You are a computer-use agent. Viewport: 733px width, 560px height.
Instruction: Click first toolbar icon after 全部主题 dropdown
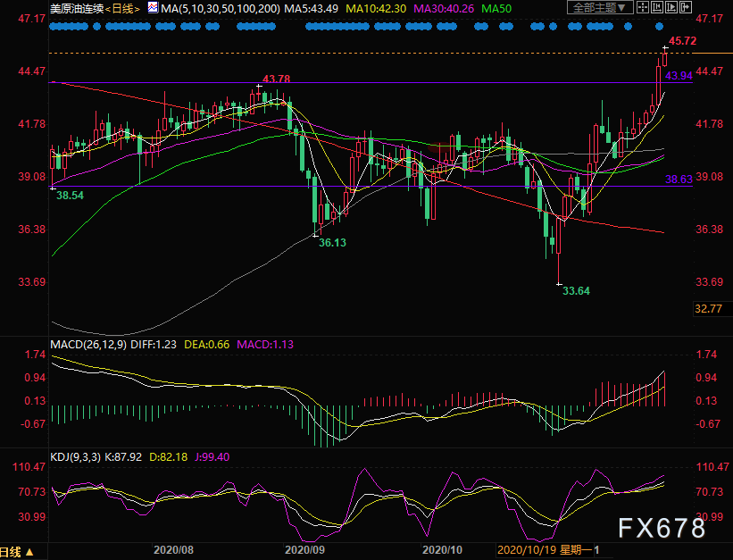(x=641, y=8)
